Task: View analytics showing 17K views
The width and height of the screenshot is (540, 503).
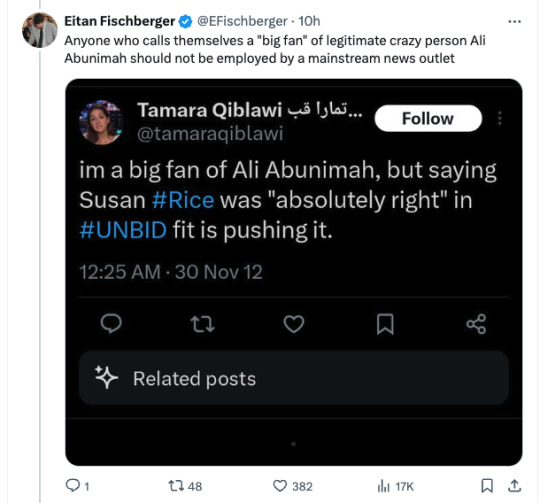Action: pos(395,486)
